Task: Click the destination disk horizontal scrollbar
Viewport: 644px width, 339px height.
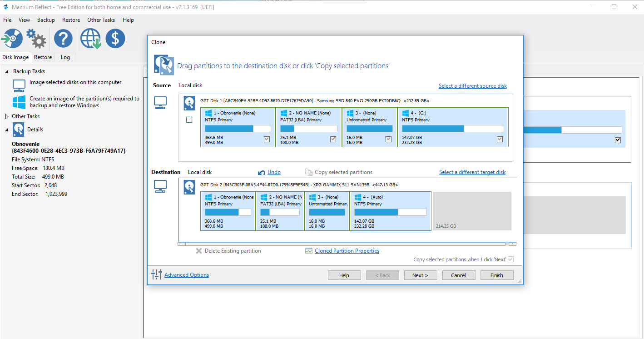Action: [347, 244]
